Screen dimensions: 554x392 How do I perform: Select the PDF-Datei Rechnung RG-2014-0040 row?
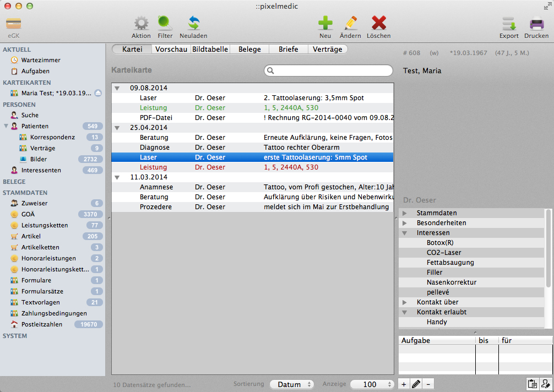tap(252, 118)
